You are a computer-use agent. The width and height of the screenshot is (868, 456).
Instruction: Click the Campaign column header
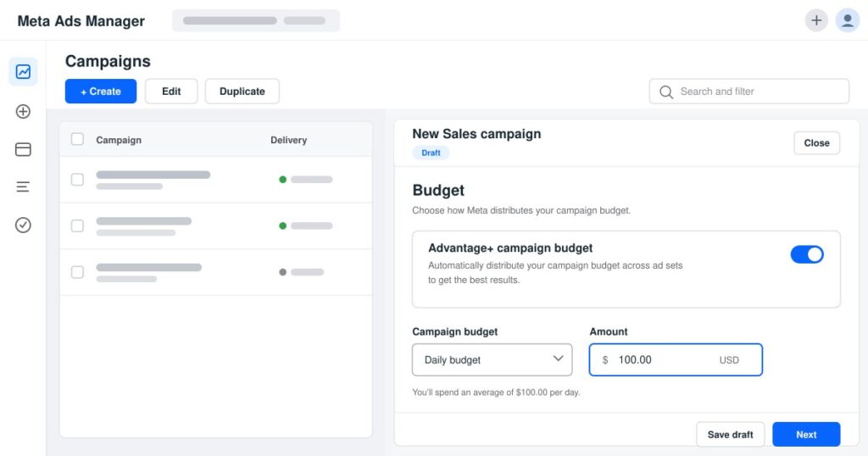point(119,140)
